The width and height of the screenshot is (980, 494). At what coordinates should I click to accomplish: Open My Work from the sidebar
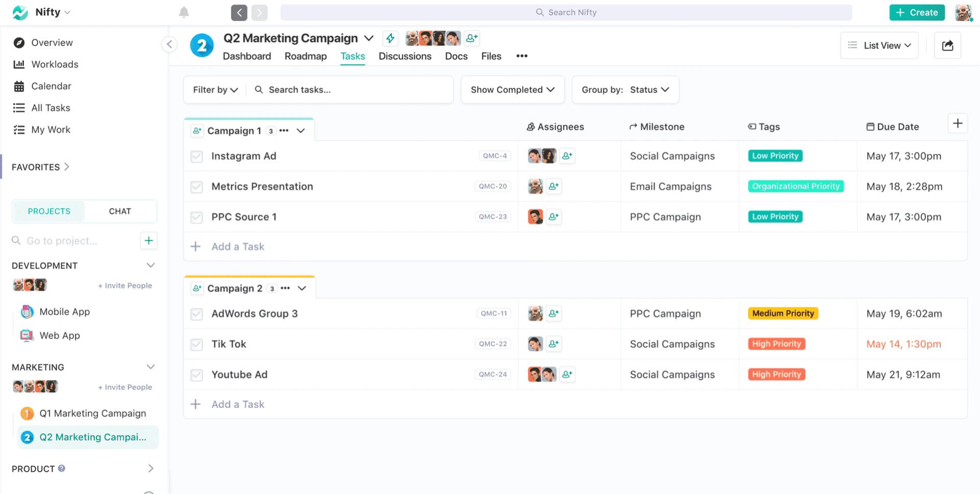(51, 130)
